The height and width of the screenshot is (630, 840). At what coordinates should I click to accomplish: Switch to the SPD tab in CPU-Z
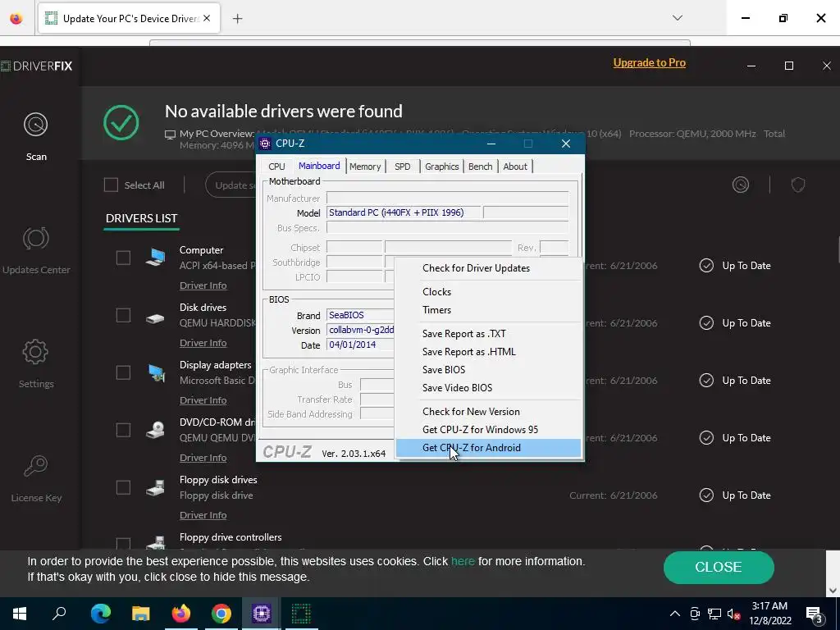[402, 167]
